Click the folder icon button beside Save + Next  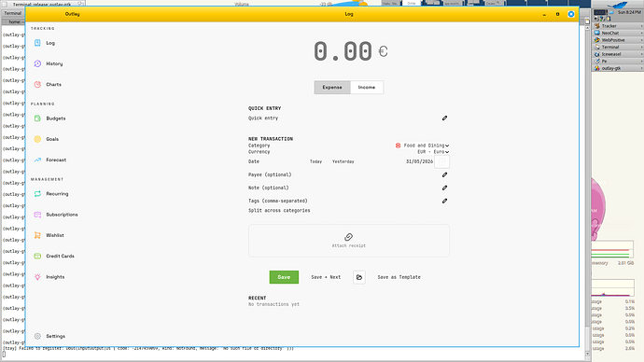click(359, 277)
